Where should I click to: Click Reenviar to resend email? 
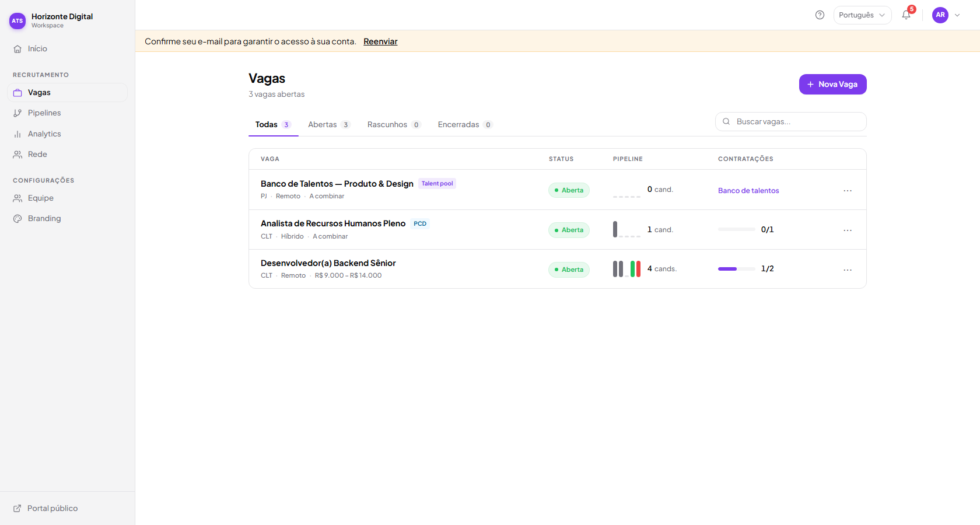pos(380,41)
